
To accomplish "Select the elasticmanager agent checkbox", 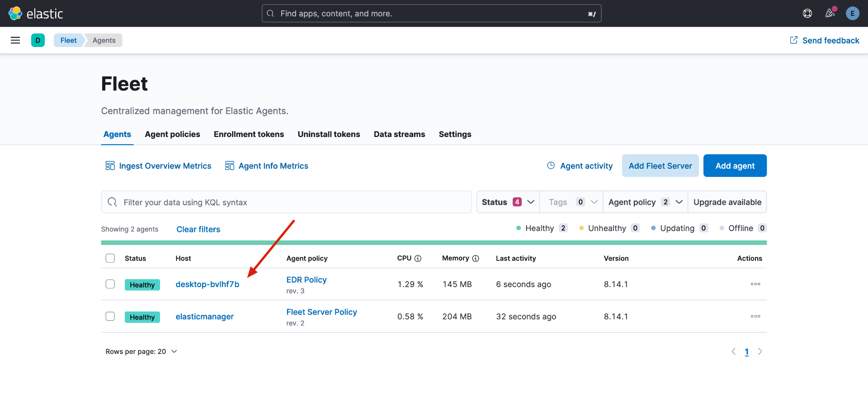I will point(110,316).
